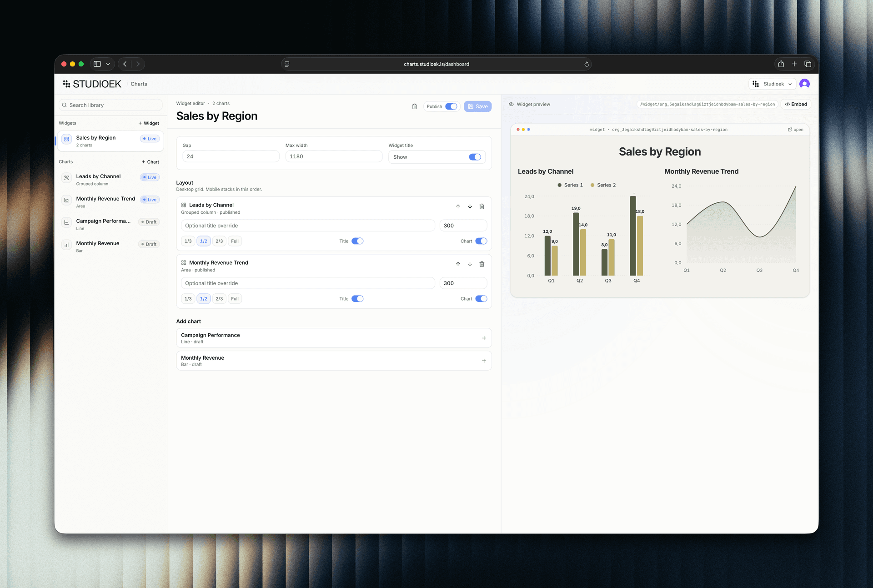Open the widget preview in a new window

click(x=795, y=130)
